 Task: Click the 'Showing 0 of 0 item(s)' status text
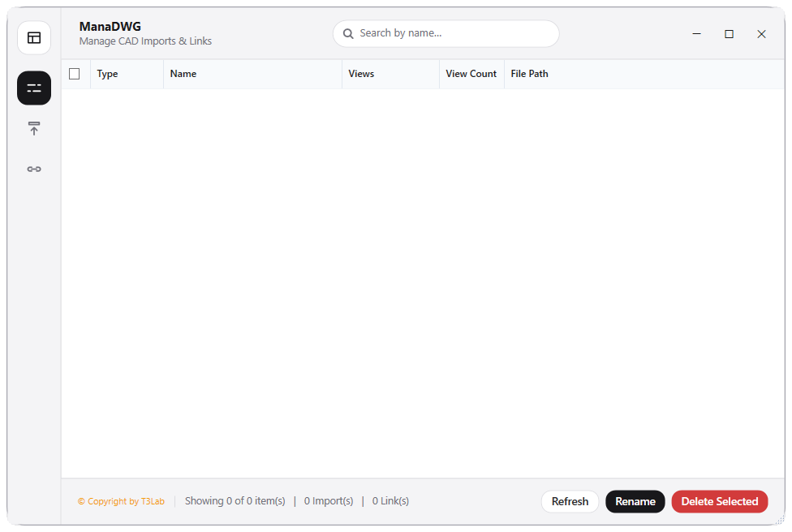235,500
